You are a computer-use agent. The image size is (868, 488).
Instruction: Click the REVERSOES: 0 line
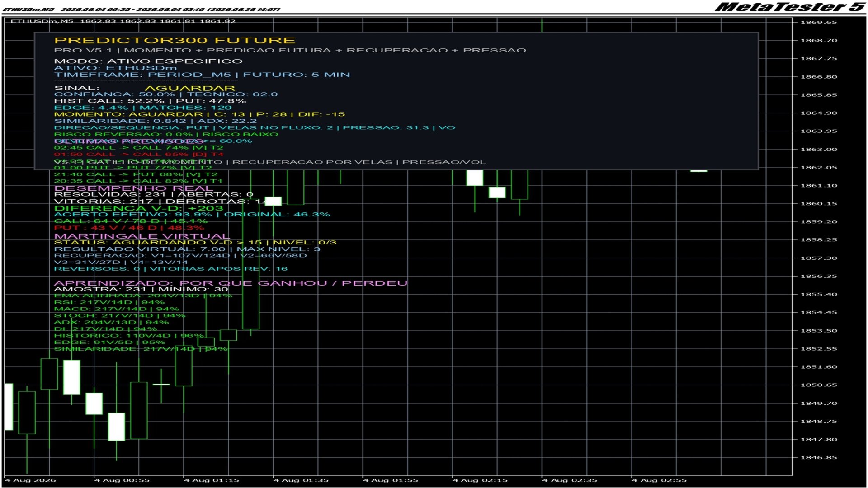pos(171,269)
